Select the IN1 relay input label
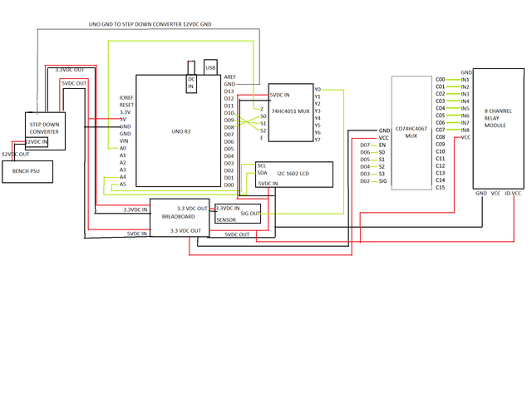The width and height of the screenshot is (532, 399). pos(465,80)
